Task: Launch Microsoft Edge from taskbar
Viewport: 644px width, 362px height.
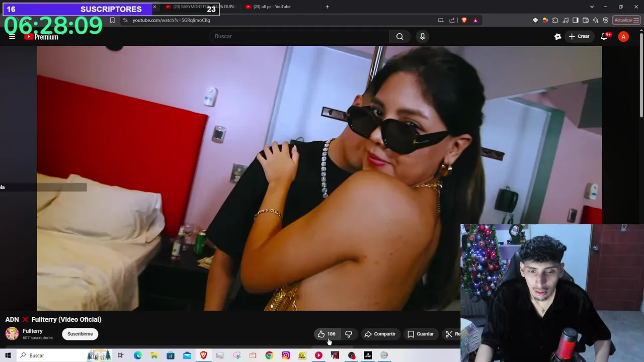Action: point(137,355)
